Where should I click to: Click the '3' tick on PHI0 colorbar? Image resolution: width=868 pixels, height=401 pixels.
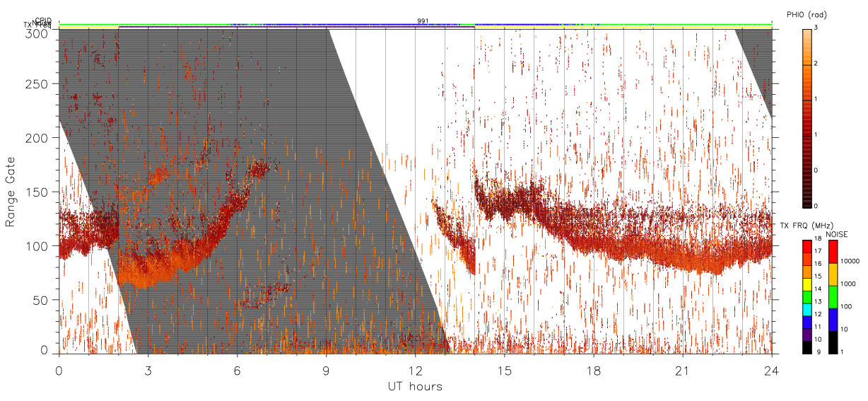pyautogui.click(x=816, y=28)
